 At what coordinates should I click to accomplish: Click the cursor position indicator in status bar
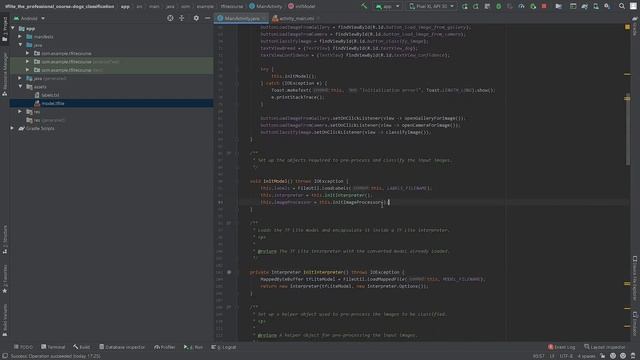pyautogui.click(x=539, y=356)
